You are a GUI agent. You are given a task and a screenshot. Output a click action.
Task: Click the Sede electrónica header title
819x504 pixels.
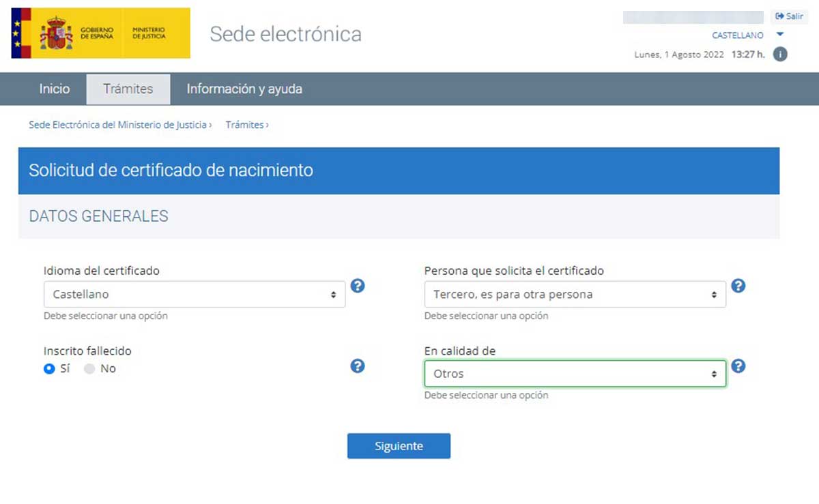pos(285,33)
